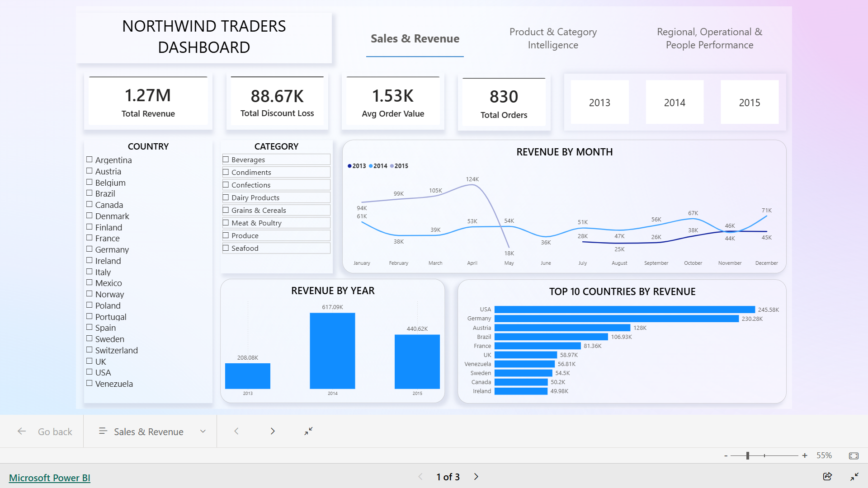Select the Sweden country checkbox

[90, 338]
